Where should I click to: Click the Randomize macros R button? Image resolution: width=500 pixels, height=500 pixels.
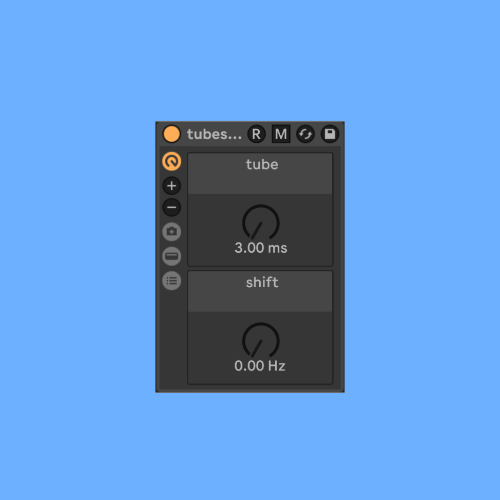point(256,134)
